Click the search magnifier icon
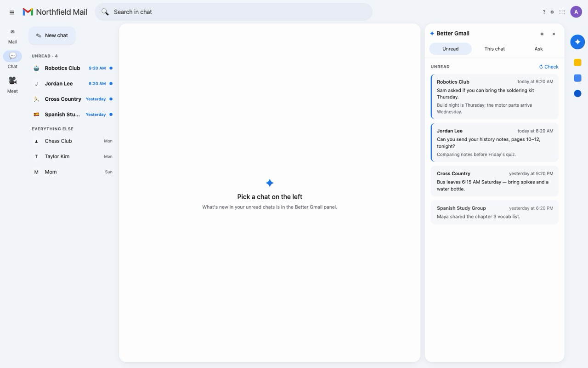Screen dimensions: 588x368 tap(105, 12)
